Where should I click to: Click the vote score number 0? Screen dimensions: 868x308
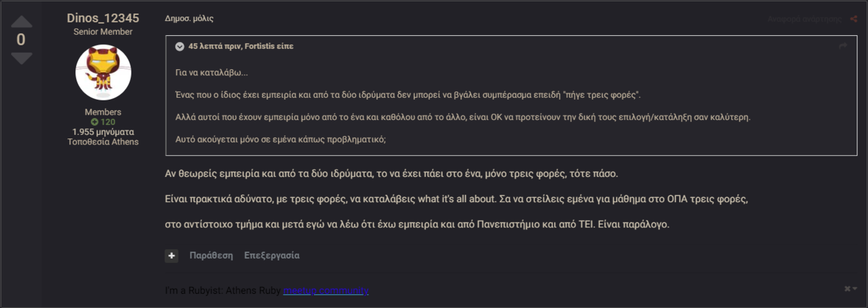point(21,40)
